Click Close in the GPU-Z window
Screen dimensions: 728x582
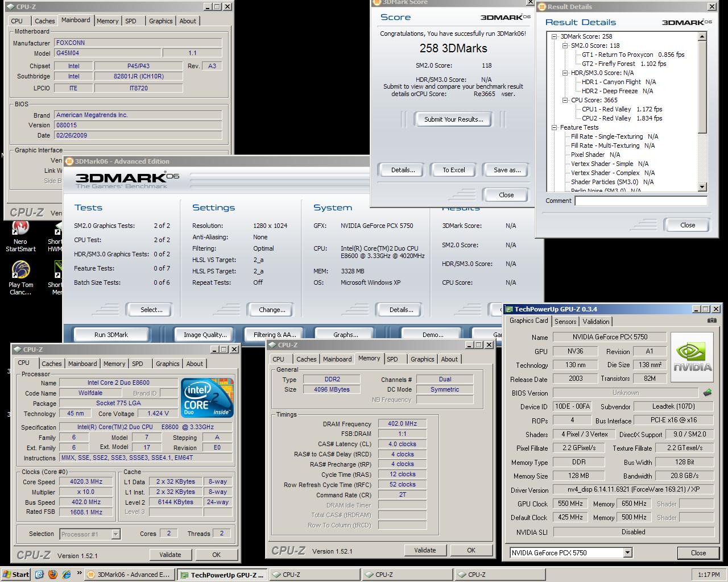click(x=698, y=553)
